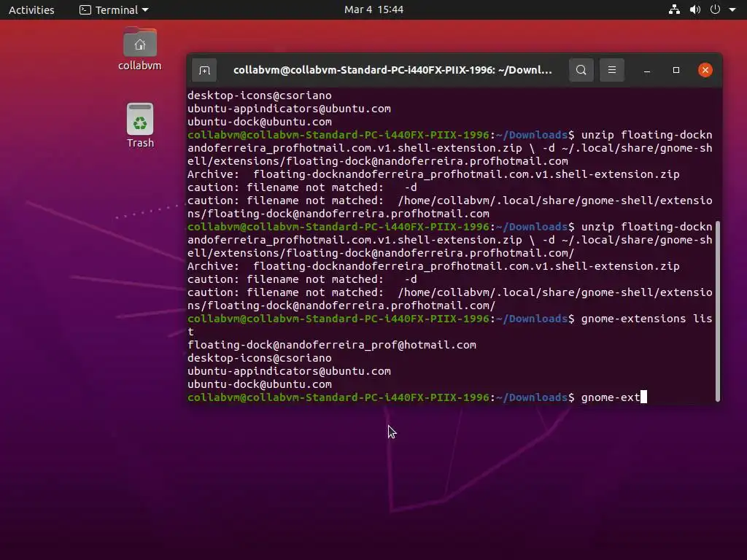The image size is (747, 560).
Task: Open the terminal search tool
Action: [x=581, y=70]
